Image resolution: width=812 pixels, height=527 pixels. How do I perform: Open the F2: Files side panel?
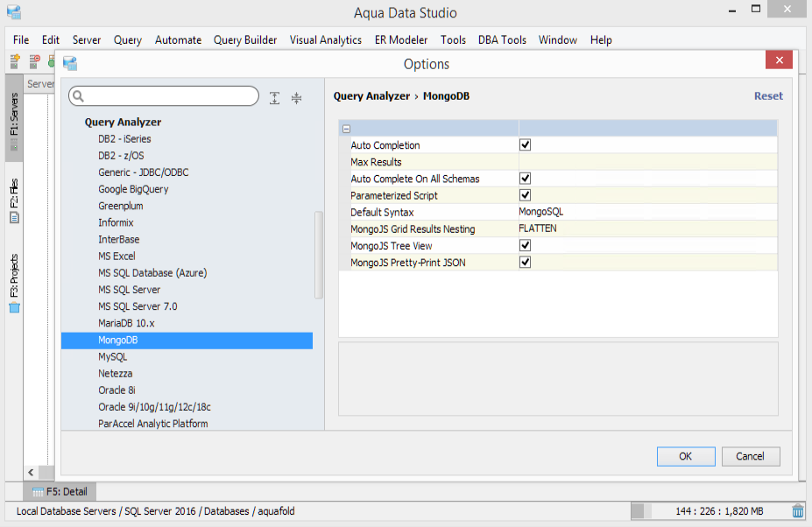tap(13, 200)
